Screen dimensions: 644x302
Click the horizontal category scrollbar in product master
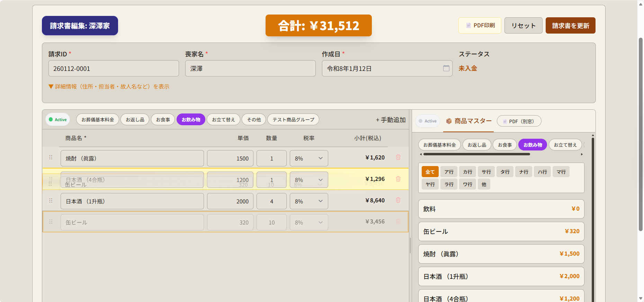click(476, 154)
